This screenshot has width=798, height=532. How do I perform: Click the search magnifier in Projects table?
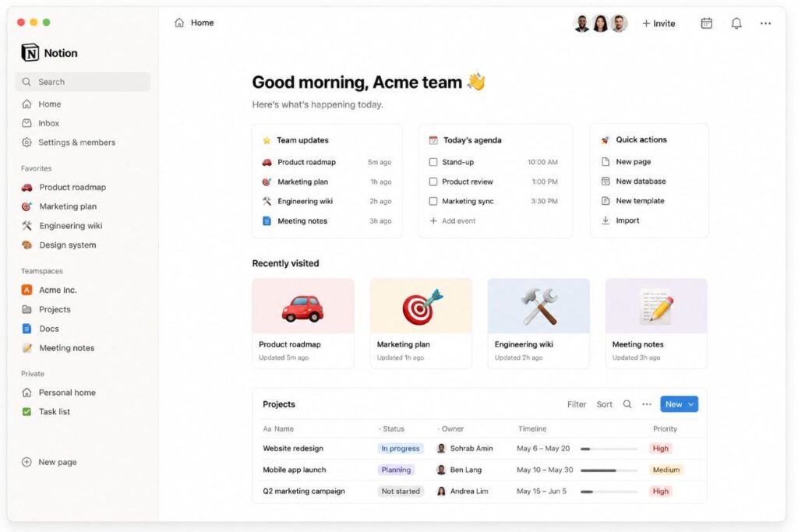tap(627, 403)
